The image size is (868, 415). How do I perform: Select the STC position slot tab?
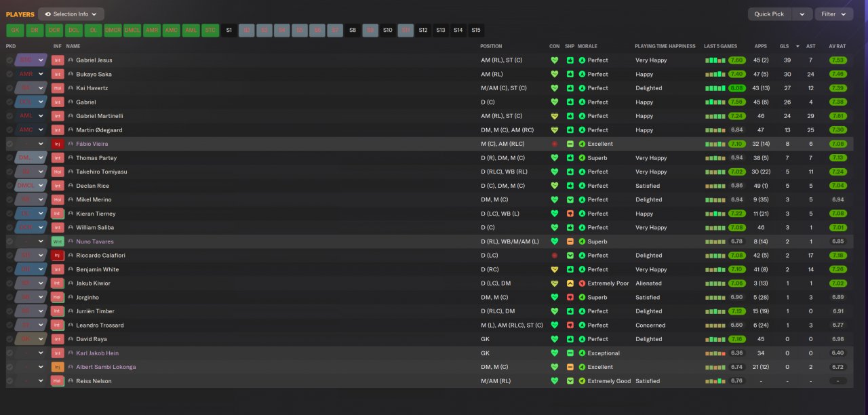[211, 30]
